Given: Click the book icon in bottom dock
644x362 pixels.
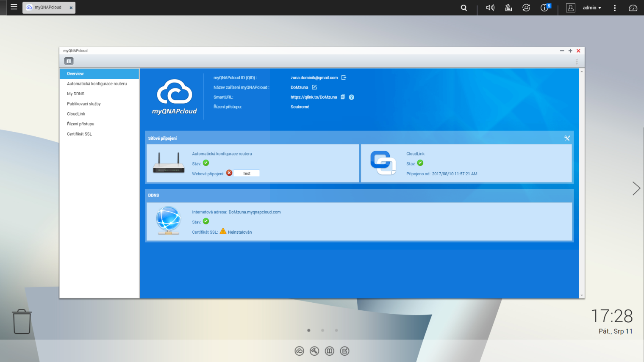Looking at the screenshot, I should pyautogui.click(x=330, y=351).
